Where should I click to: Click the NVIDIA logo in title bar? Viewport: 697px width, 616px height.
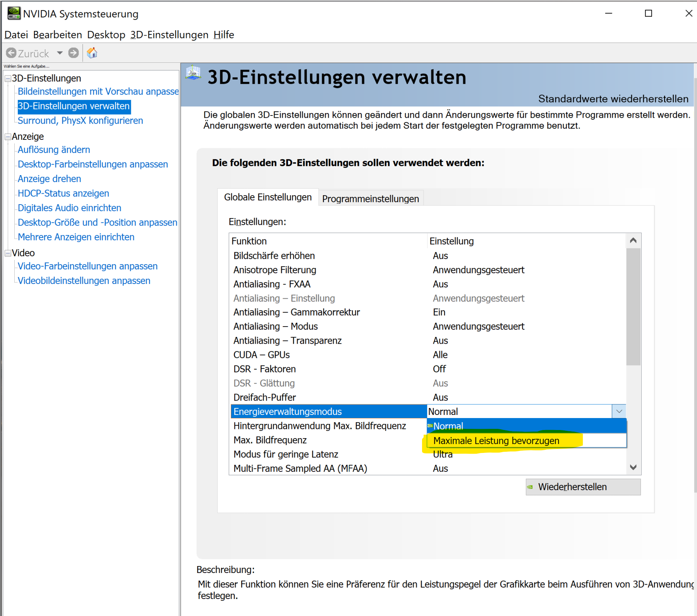14,13
